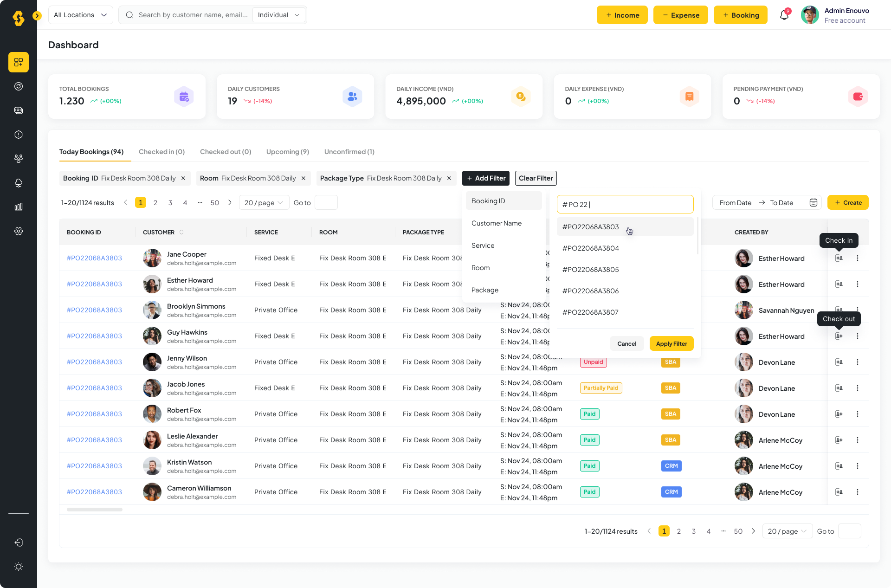Screen dimensions: 891x588
Task: Switch to the Unconfirmed (1) tab
Action: click(349, 152)
